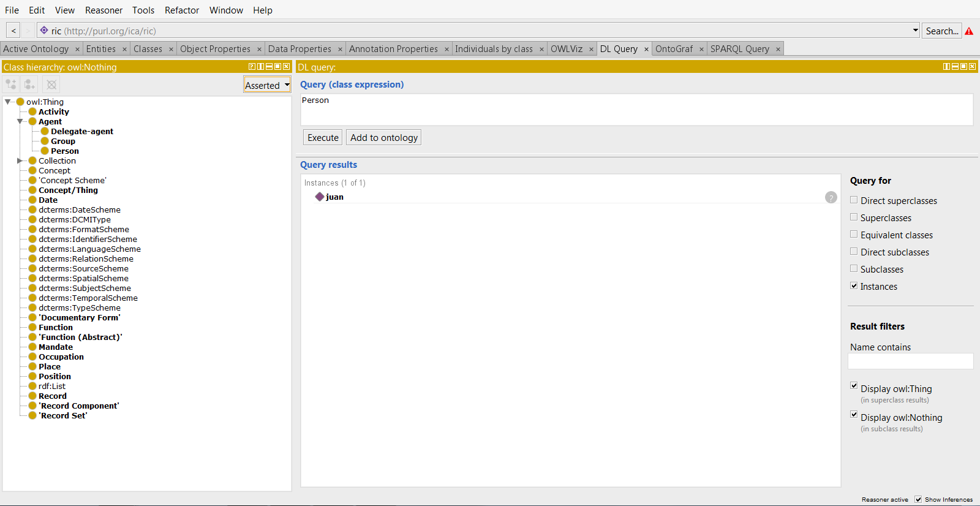980x506 pixels.
Task: Uncheck the Instances checkbox
Action: click(854, 286)
